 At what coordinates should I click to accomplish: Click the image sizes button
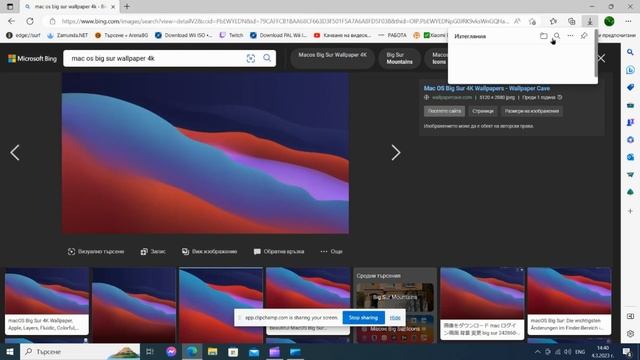point(531,111)
